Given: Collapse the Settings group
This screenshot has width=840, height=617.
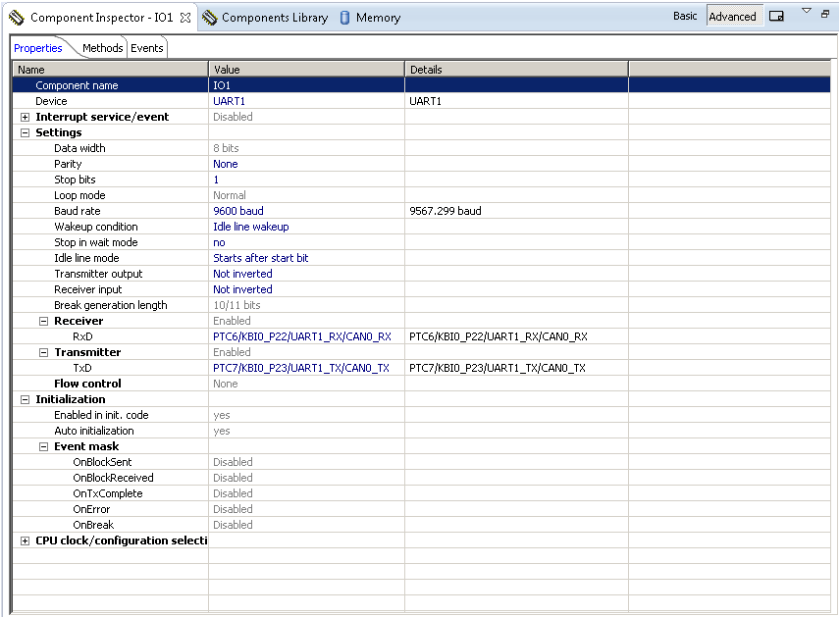Looking at the screenshot, I should [x=25, y=132].
